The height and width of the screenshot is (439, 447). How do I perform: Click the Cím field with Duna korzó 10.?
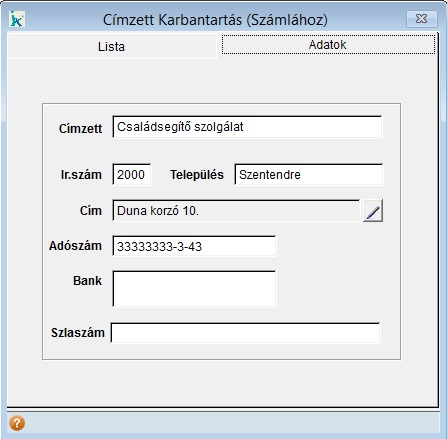pos(236,211)
